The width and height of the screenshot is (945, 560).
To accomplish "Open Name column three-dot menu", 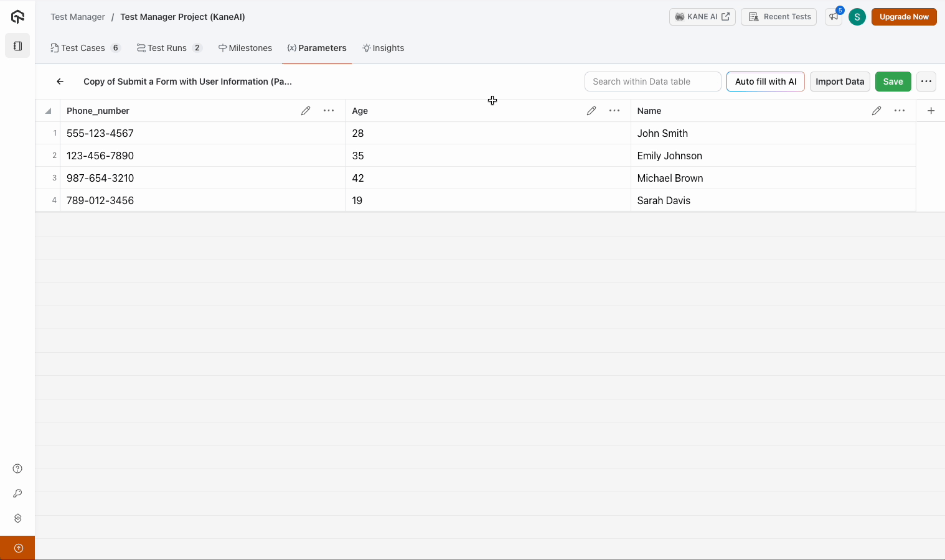I will click(x=900, y=111).
